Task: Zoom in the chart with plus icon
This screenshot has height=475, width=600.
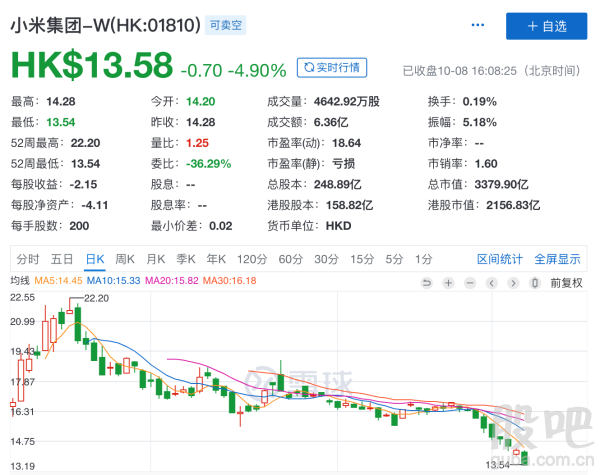Action: [448, 283]
